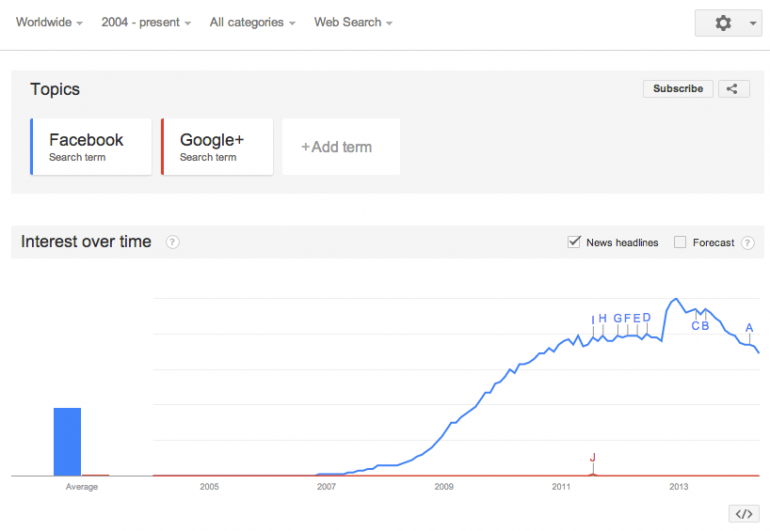Open the Worldwide region dropdown
Screen dimensions: 770x531
(x=49, y=23)
